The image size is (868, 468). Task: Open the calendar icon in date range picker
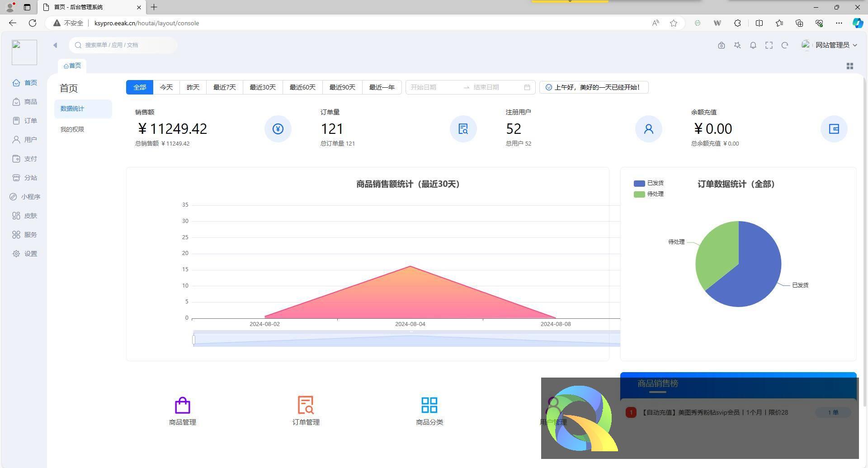point(527,87)
